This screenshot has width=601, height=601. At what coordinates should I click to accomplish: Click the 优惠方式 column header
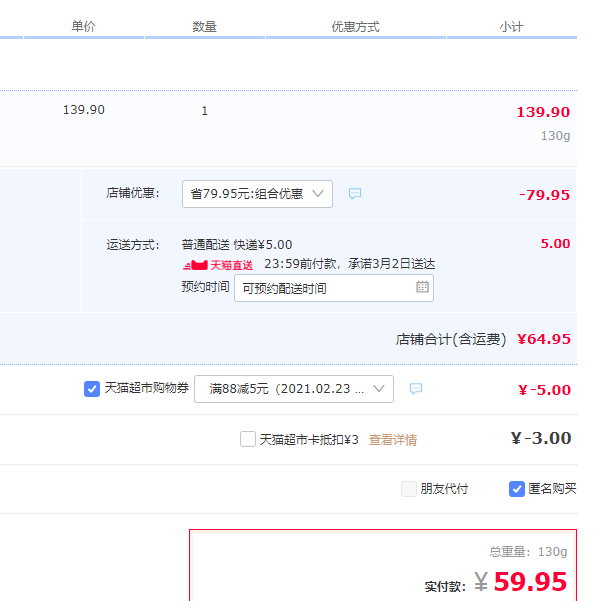click(355, 27)
